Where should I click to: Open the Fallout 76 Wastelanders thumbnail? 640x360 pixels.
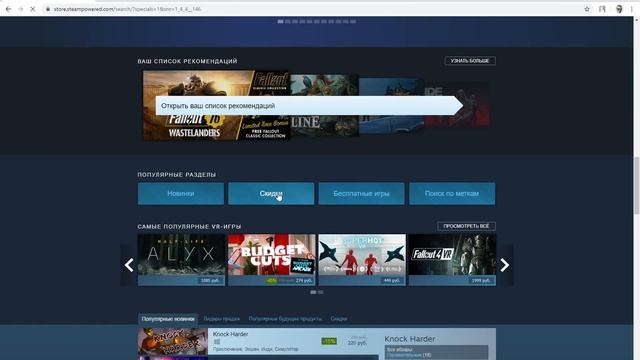coord(216,105)
